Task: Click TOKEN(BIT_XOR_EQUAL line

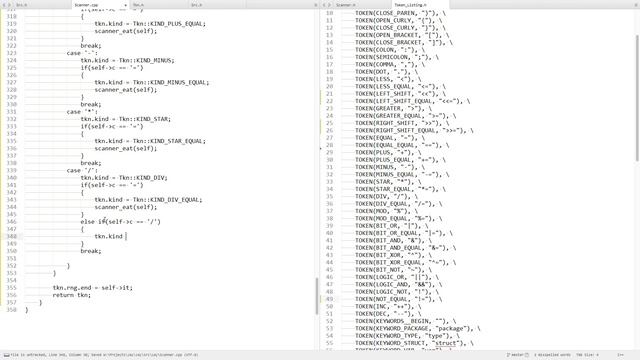Action: [405, 263]
